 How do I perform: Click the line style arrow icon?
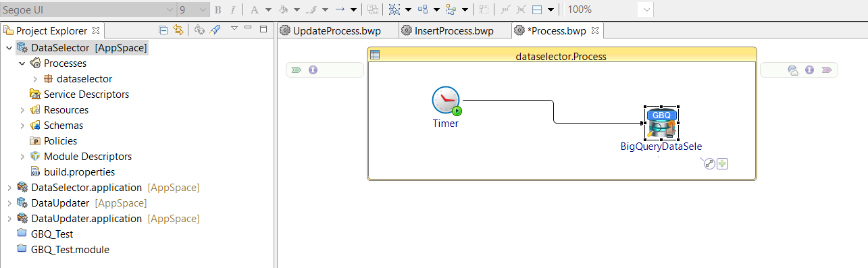[340, 9]
